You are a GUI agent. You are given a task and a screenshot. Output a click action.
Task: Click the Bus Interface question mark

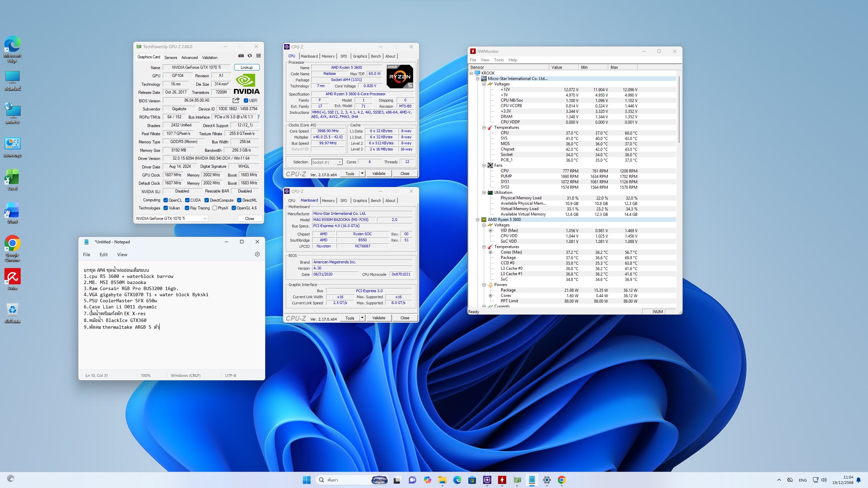coord(258,117)
